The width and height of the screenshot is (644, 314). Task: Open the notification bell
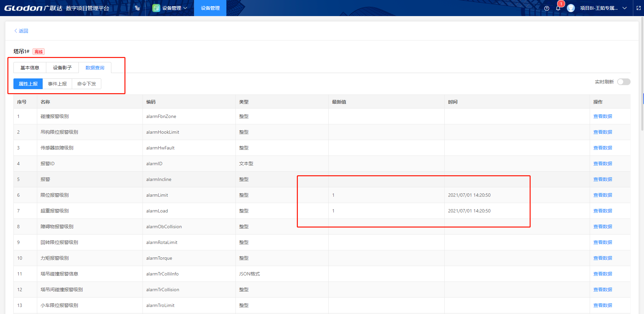(x=558, y=8)
